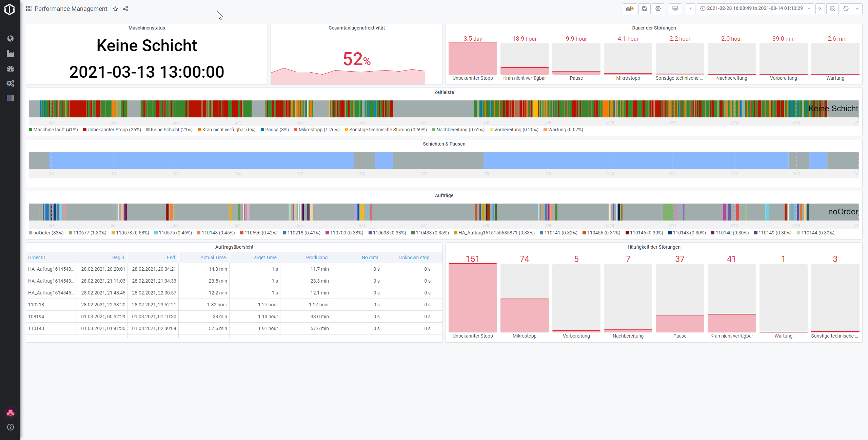Shift time range backward arrow
This screenshot has width=868, height=440.
click(690, 8)
